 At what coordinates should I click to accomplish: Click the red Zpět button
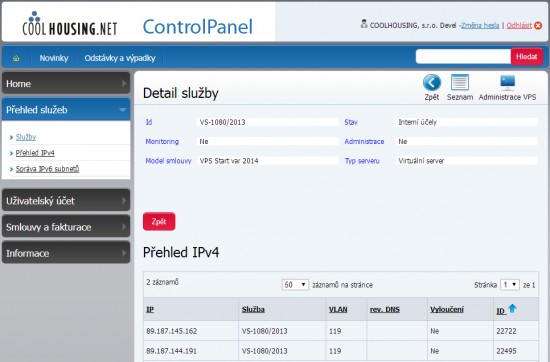tap(159, 221)
